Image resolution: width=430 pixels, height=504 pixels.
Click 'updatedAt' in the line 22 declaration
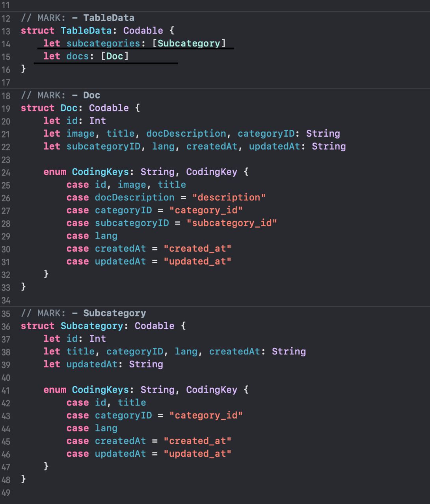(274, 146)
